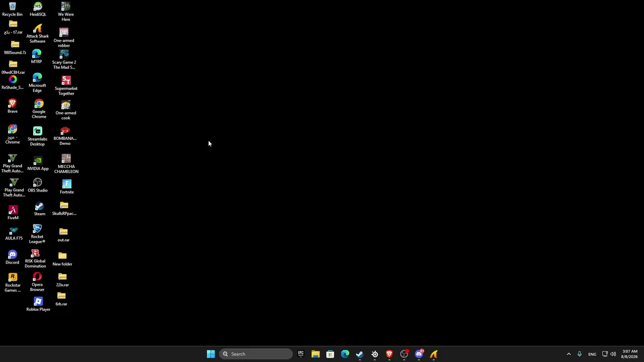
Task: Select the SkullsRPpac... folder icon
Action: (64, 209)
